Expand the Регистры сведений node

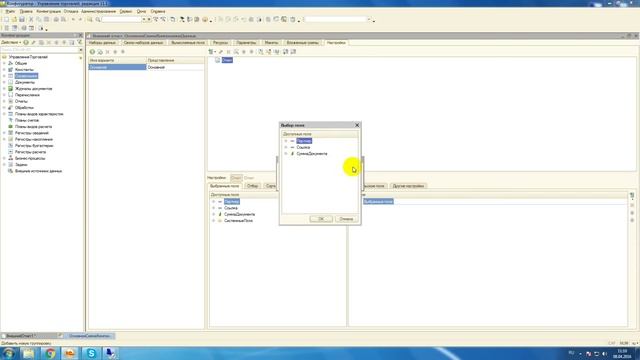[4, 133]
